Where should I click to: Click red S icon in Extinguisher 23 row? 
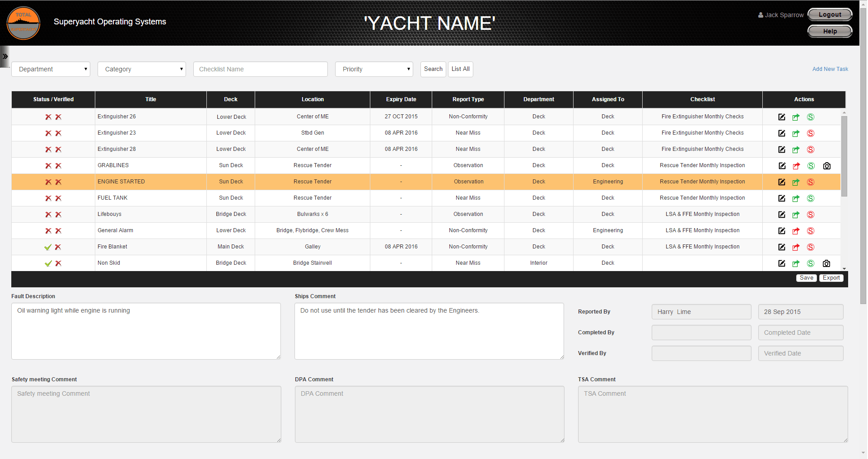[811, 133]
